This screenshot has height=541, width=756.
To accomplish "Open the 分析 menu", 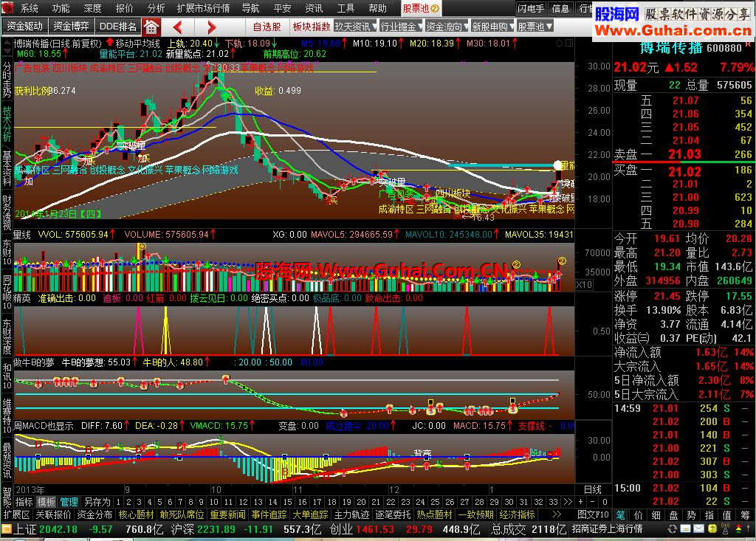I will click(156, 8).
